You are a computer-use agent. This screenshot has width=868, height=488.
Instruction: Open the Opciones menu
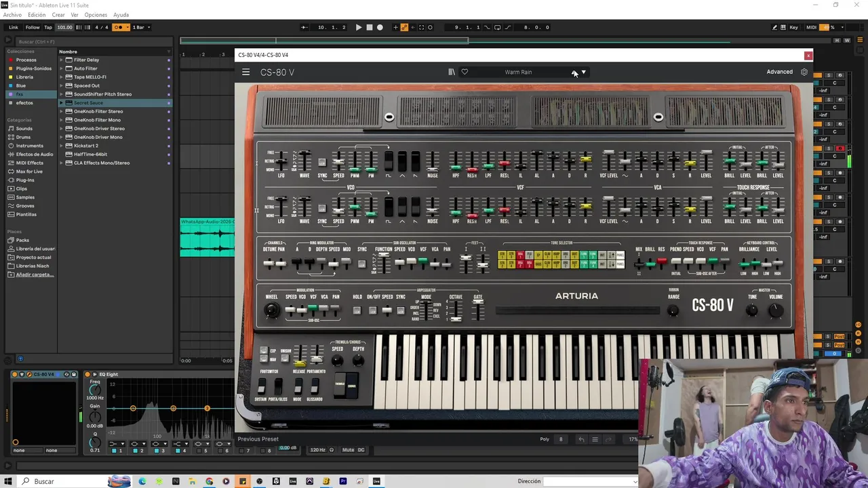pyautogui.click(x=96, y=15)
